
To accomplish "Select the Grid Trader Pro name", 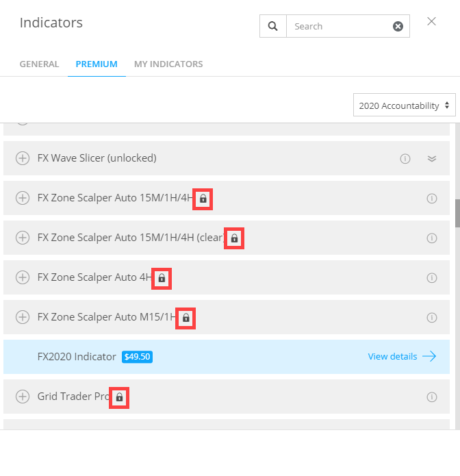I will point(73,397).
